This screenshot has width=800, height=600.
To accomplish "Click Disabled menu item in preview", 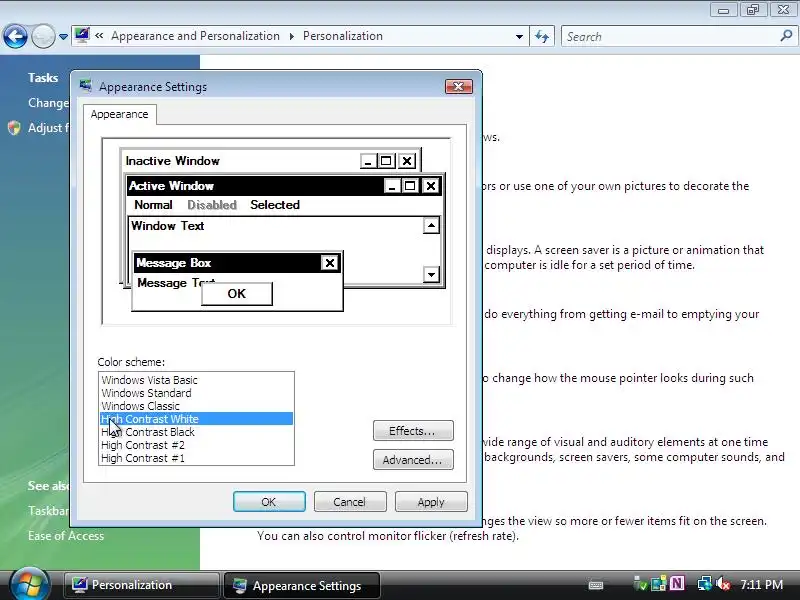I will 212,205.
